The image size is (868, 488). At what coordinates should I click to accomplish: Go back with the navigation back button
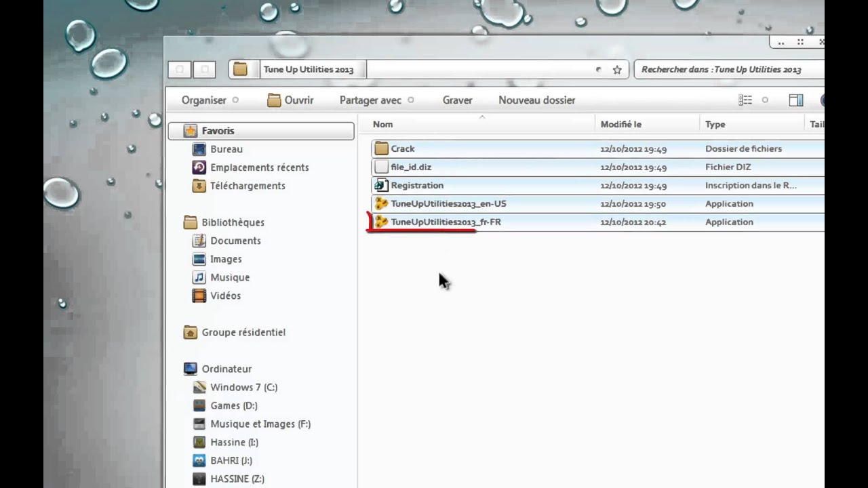click(180, 69)
